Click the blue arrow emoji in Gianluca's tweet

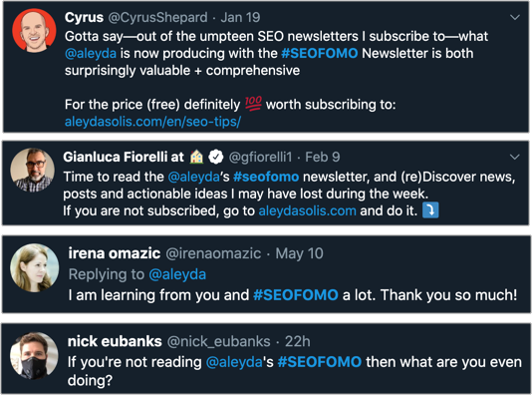point(430,209)
